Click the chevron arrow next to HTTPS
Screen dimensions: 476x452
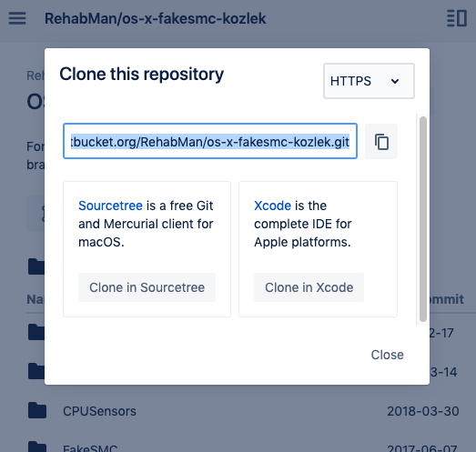[395, 81]
